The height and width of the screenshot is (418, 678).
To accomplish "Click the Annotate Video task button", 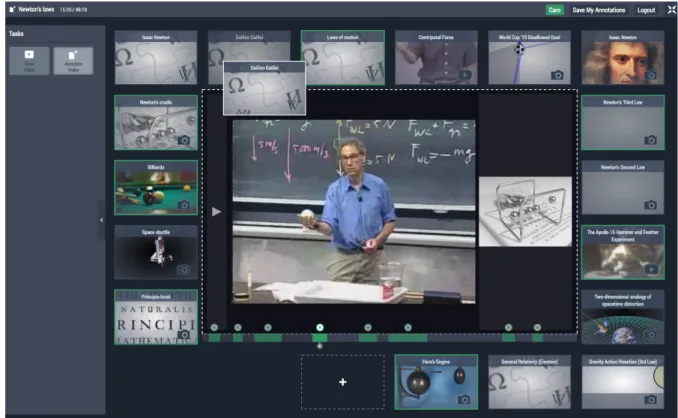I will (x=73, y=61).
